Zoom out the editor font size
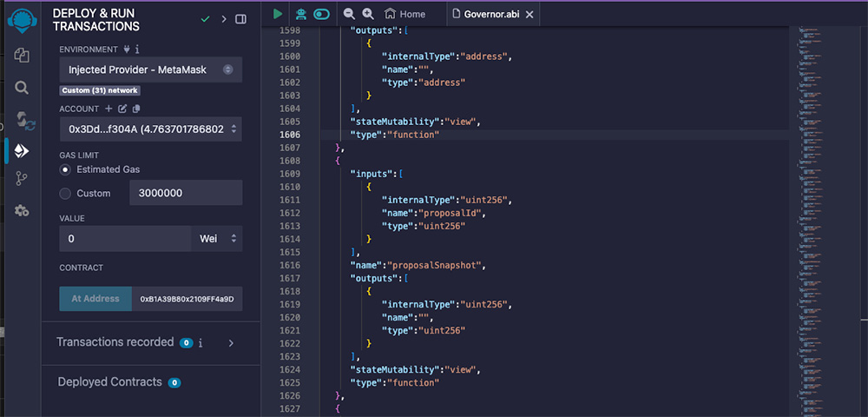868x417 pixels. pos(349,14)
